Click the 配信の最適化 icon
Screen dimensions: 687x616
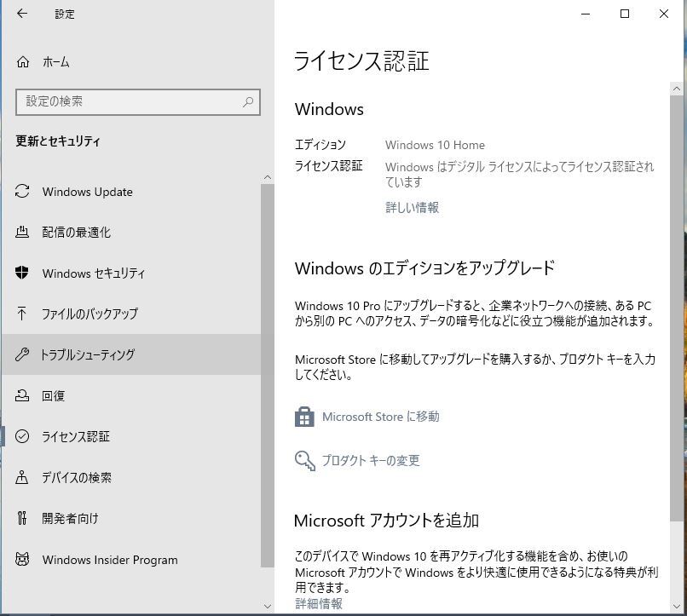point(22,232)
